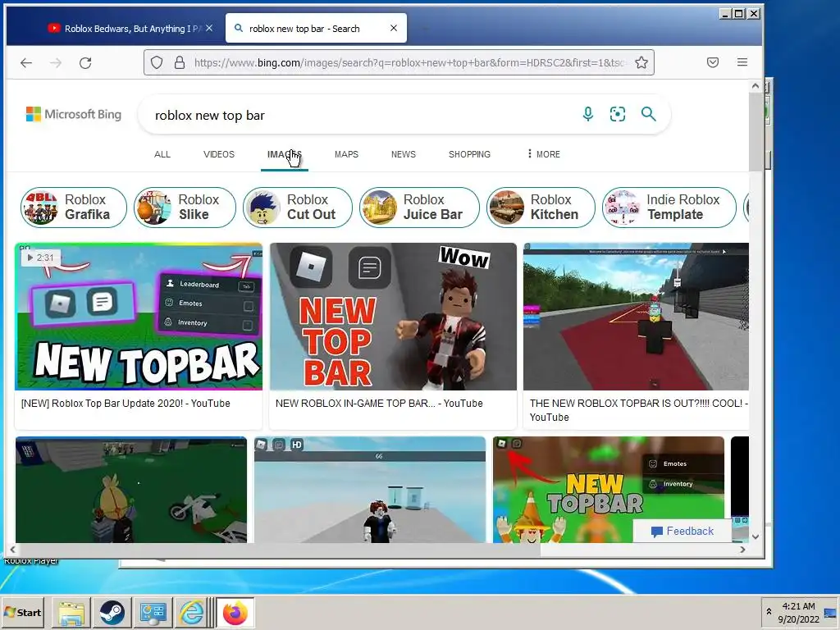Click the site security padlock icon

180,62
